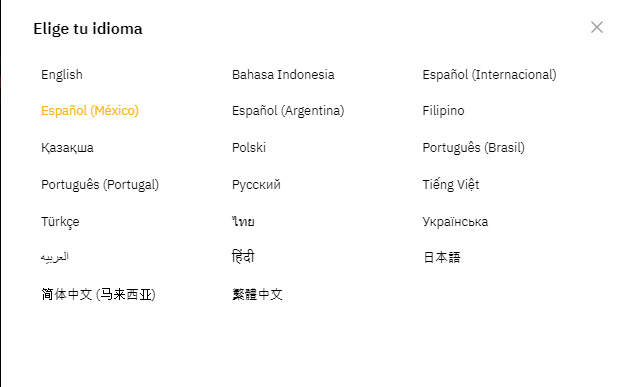This screenshot has height=387, width=624.
Task: Choose 繁體中文 Traditional Chinese
Action: [257, 294]
